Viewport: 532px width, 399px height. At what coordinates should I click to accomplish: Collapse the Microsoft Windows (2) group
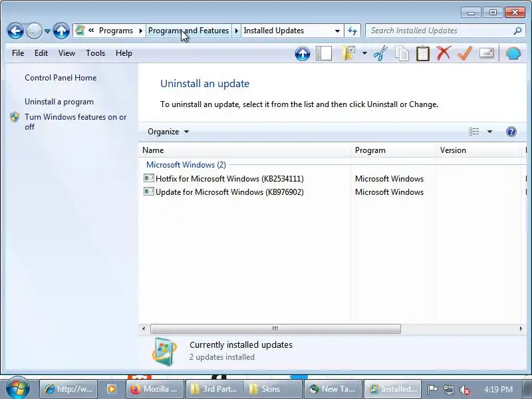pos(186,165)
